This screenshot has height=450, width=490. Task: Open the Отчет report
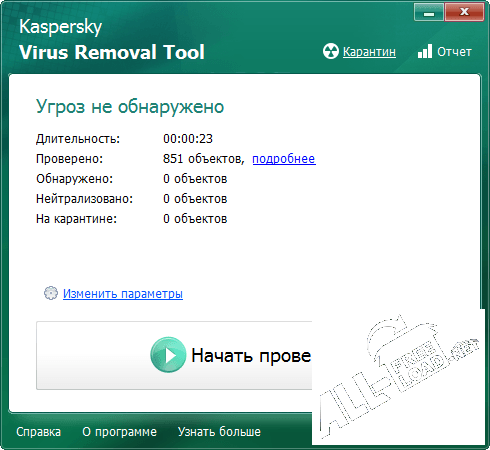coord(454,52)
